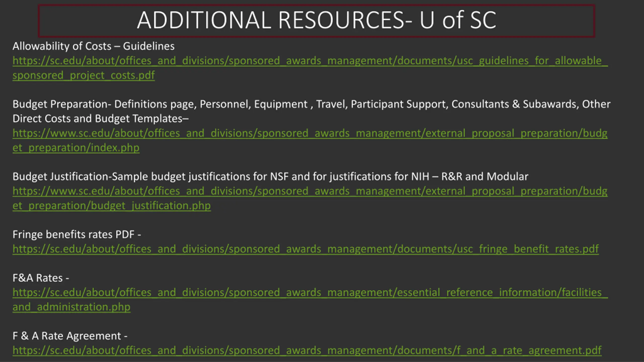The image size is (644, 362).
Task: Click the et_preparation/budget_justification.php continuation line
Action: (112, 206)
